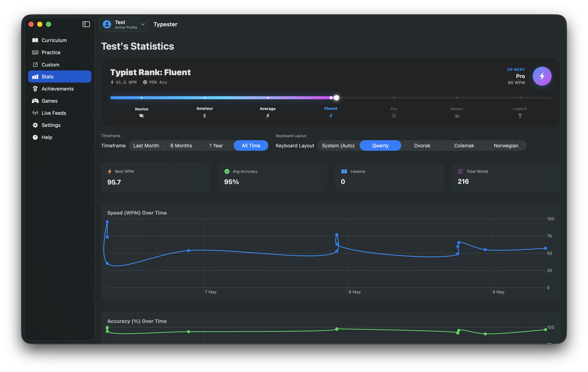
Task: Click the Best WPM lightning icon
Action: [x=110, y=171]
